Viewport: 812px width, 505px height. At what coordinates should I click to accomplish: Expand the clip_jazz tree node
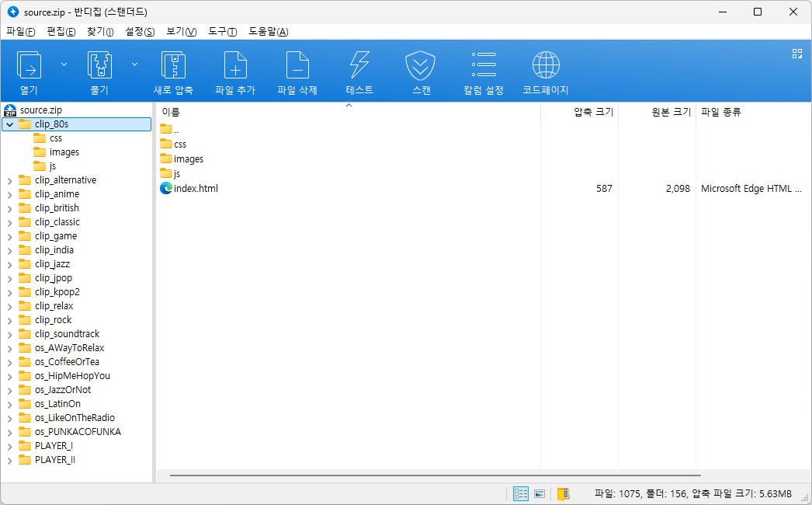10,264
